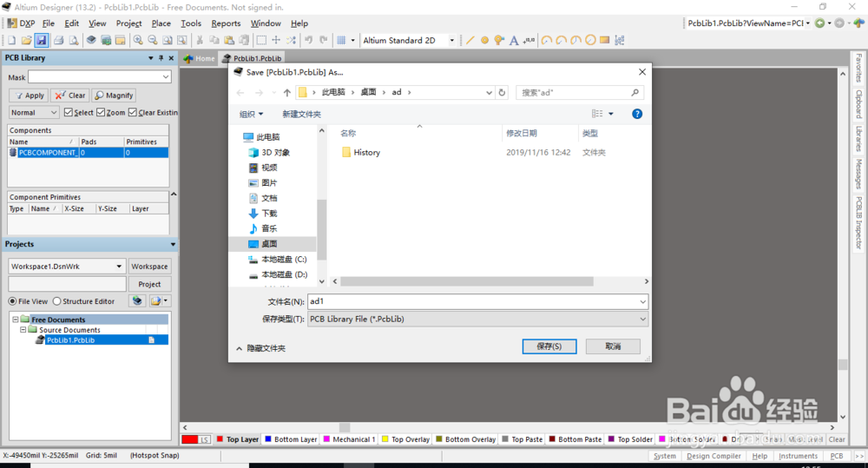Collapse the Free Documents tree node
The height and width of the screenshot is (468, 868).
[16, 320]
